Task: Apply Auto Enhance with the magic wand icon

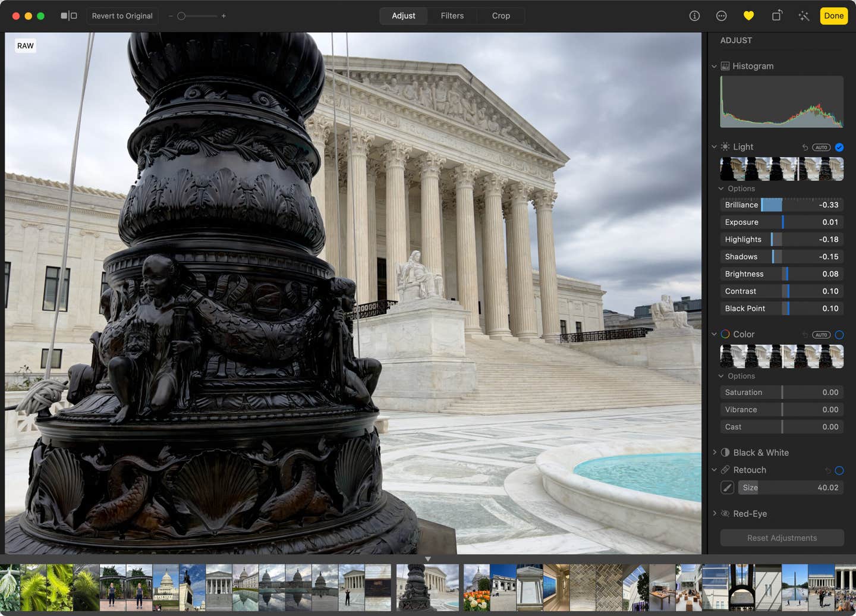Action: [804, 16]
